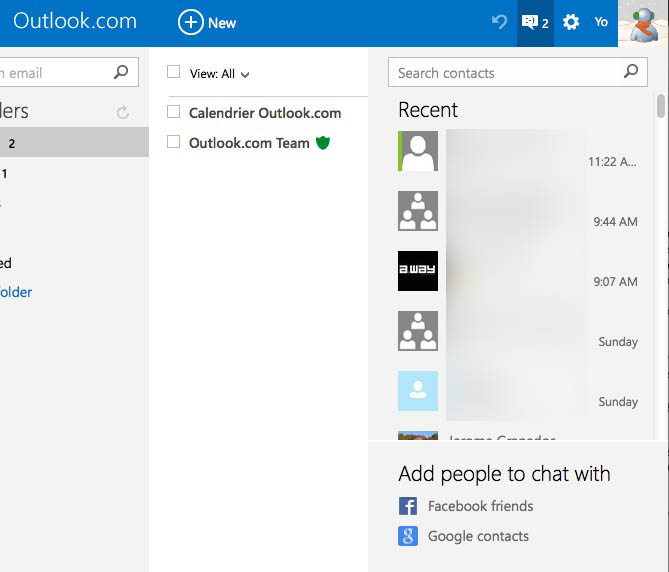Check the Outlook.com Team message checkbox
The image size is (669, 572).
click(174, 142)
